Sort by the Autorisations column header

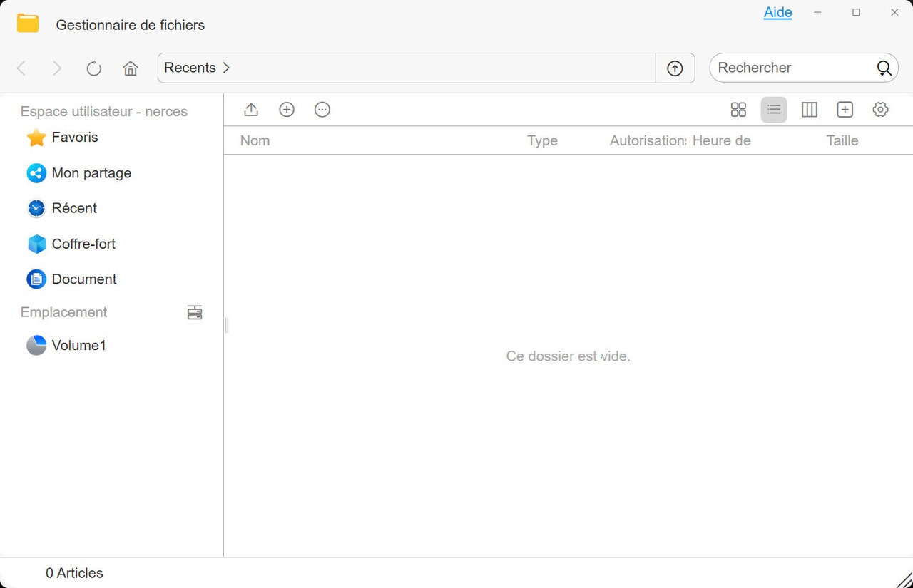648,140
